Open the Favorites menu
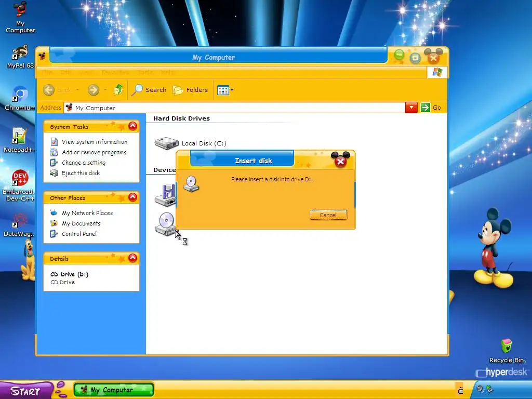Viewport: 532px width, 399px height. (115, 72)
